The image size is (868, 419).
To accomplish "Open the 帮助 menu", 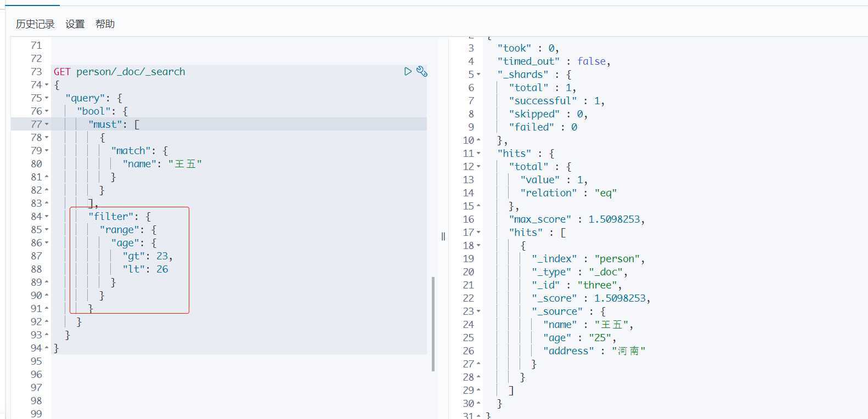I will [105, 24].
